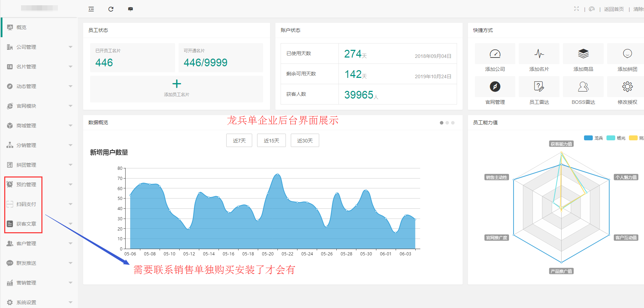Expand the 客户管理 sidebar menu
Screen dimensions: 644x308
[x=39, y=243]
